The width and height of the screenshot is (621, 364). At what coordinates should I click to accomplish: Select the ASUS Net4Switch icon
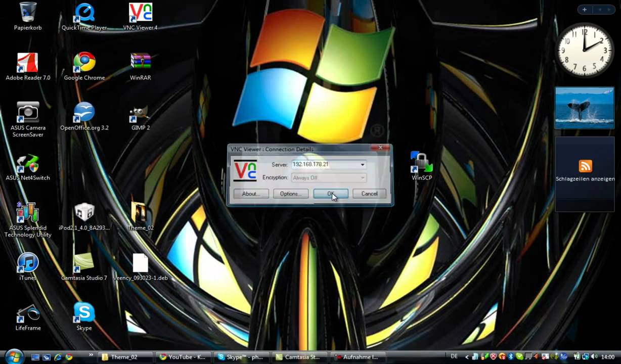click(x=28, y=166)
